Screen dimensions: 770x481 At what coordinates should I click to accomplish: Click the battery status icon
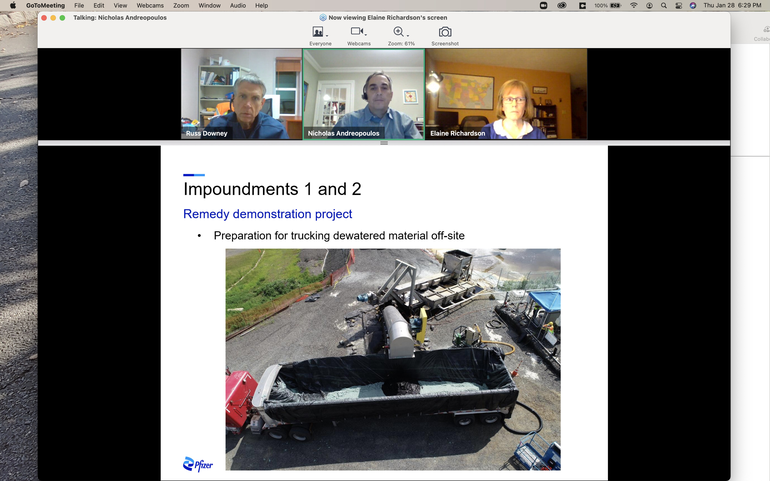click(617, 5)
